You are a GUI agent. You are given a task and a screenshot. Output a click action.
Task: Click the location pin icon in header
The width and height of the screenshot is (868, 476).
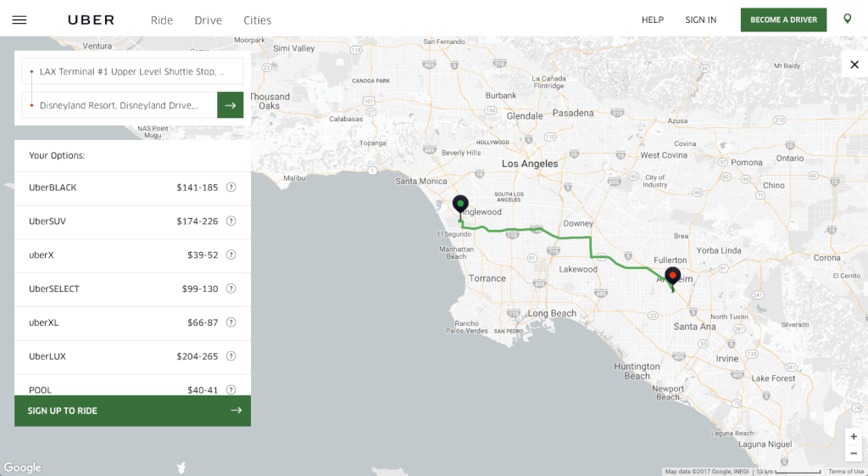(847, 19)
